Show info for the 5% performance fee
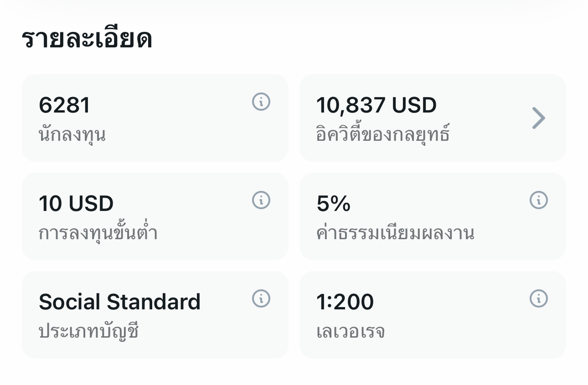This screenshot has height=385, width=588. click(538, 200)
